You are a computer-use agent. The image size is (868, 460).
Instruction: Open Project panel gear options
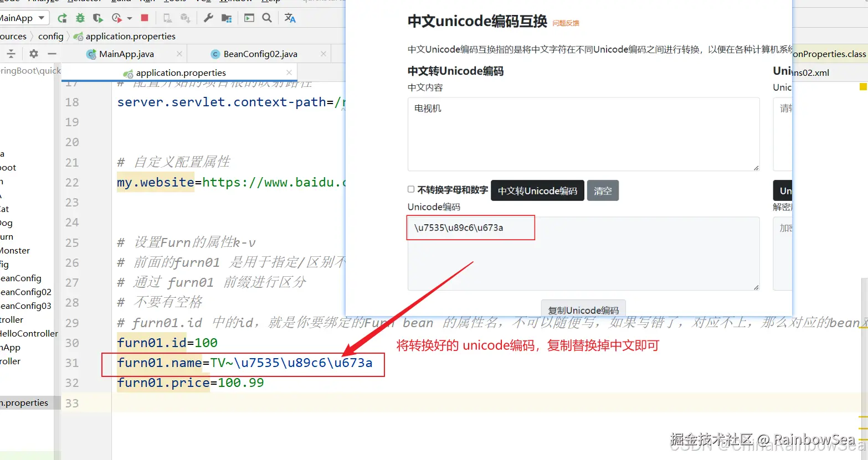34,54
